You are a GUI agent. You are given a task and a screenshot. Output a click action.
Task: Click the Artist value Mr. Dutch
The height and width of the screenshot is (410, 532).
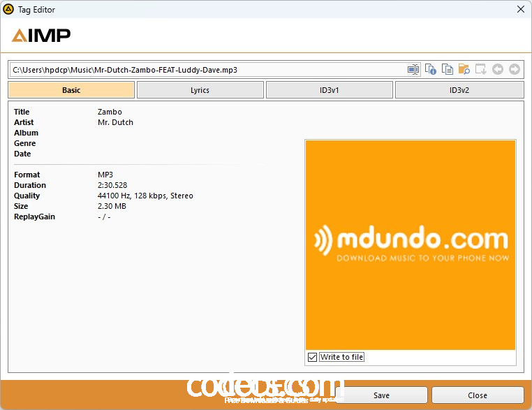point(115,122)
